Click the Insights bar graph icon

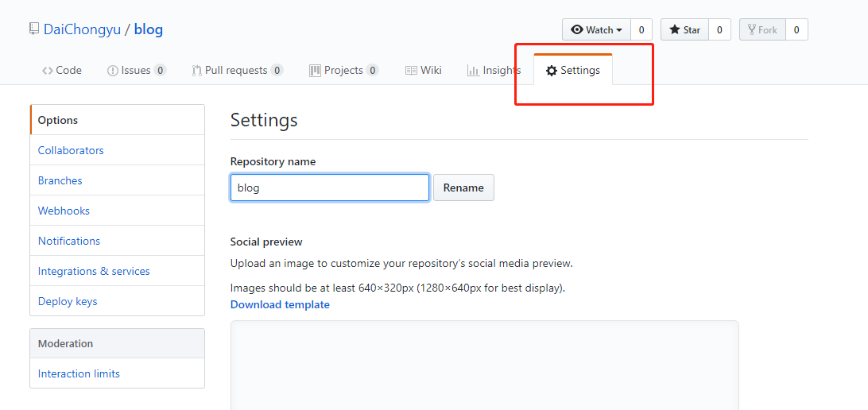pos(473,70)
